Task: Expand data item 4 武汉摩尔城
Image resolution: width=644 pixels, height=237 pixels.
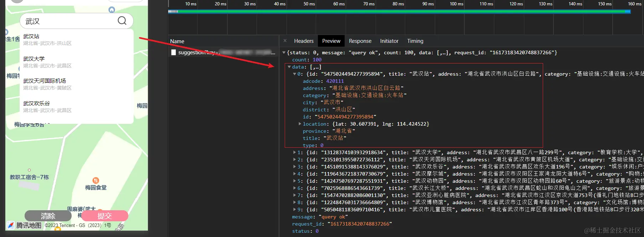Action: click(x=294, y=174)
